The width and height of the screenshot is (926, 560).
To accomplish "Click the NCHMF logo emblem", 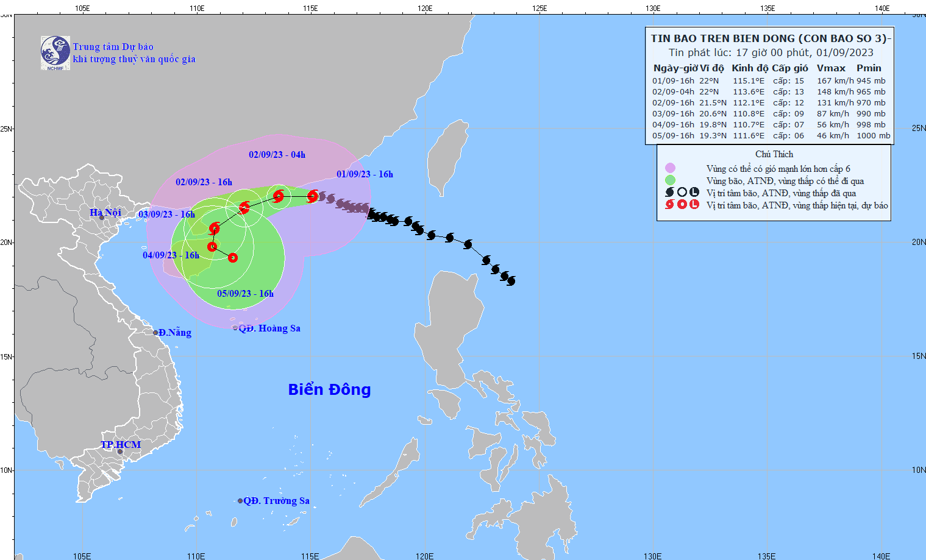I will (55, 53).
